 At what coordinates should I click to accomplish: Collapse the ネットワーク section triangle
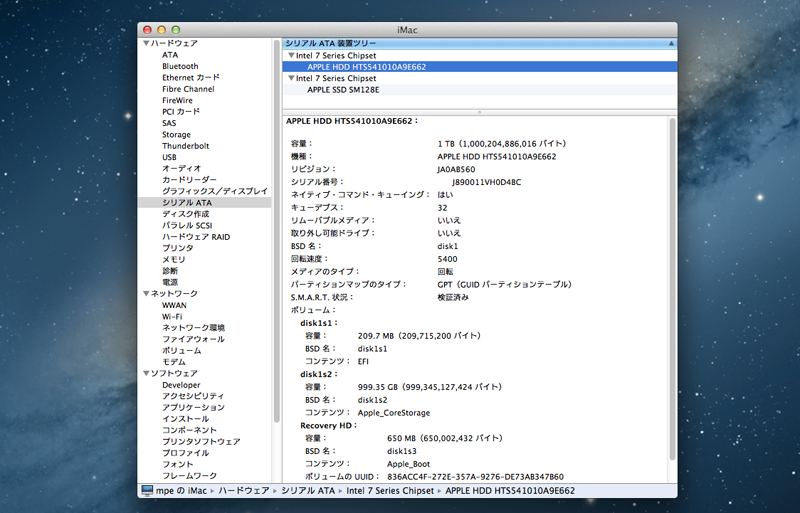pos(146,294)
